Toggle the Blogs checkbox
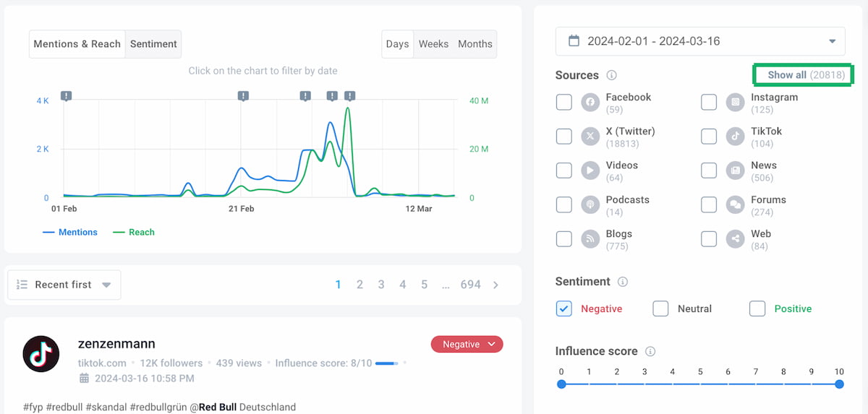868x414 pixels. tap(564, 239)
